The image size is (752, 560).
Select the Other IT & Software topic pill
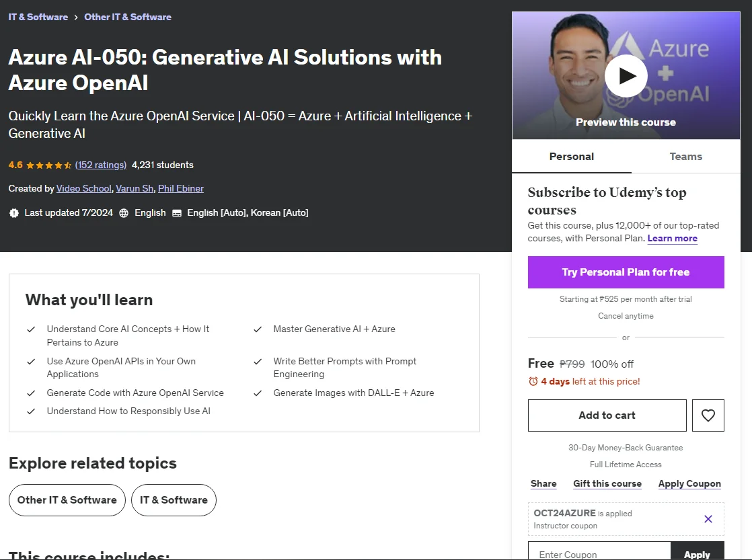click(x=67, y=500)
